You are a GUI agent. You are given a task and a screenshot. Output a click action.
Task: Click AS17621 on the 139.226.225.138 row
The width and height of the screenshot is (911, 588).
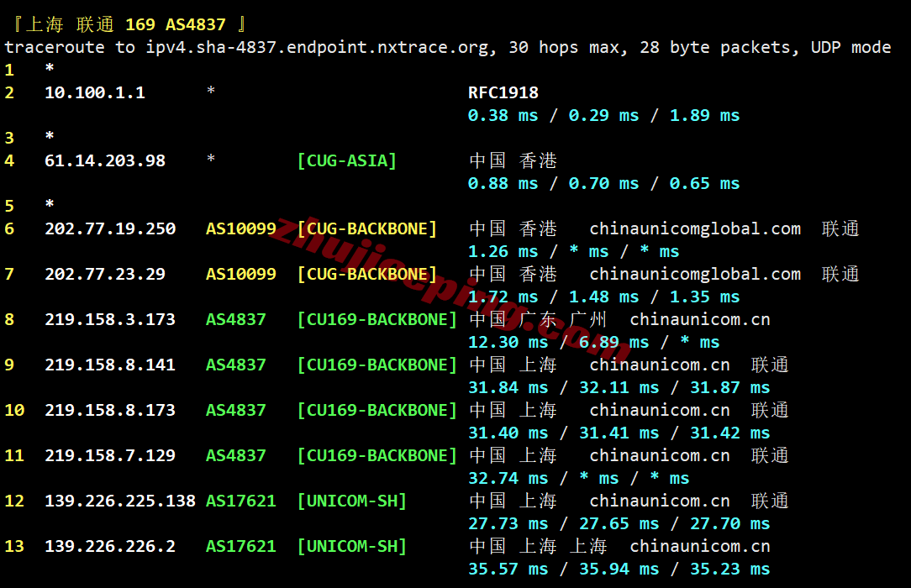[240, 501]
